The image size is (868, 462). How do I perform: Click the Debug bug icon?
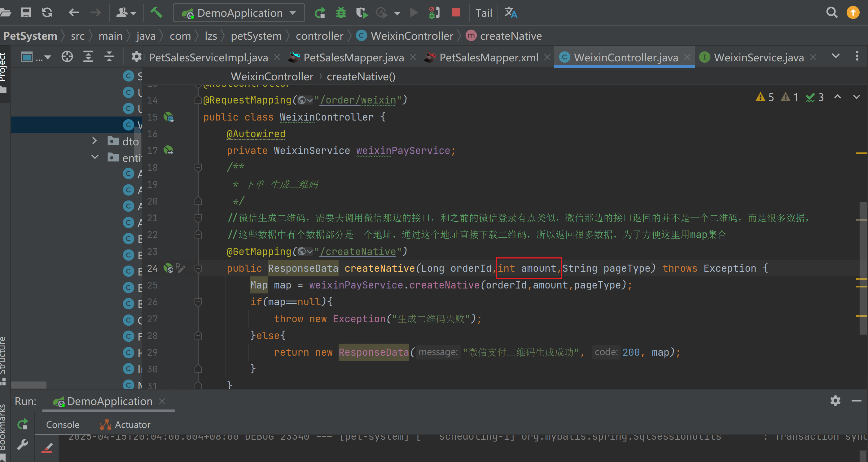(341, 13)
